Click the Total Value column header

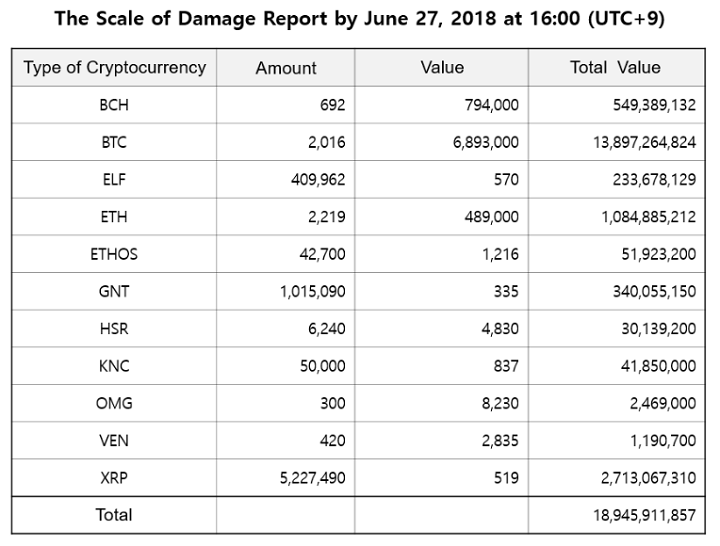click(616, 68)
